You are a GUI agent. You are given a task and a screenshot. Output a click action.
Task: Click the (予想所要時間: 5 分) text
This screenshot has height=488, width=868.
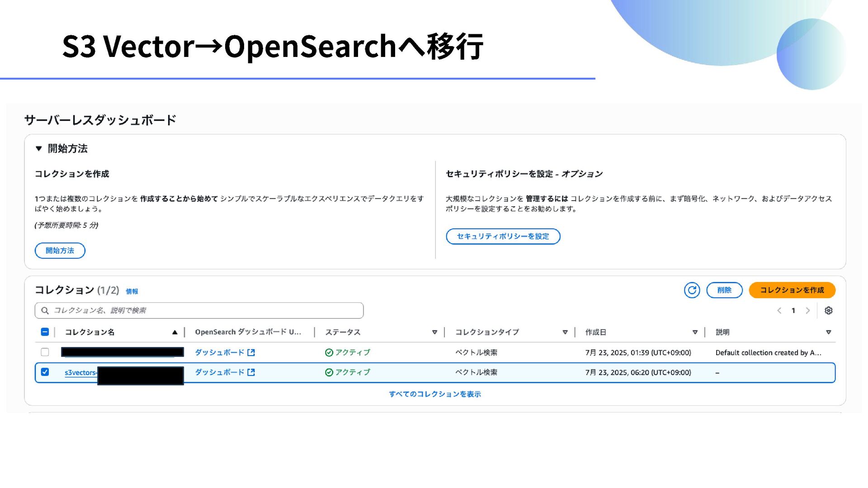[x=66, y=225]
